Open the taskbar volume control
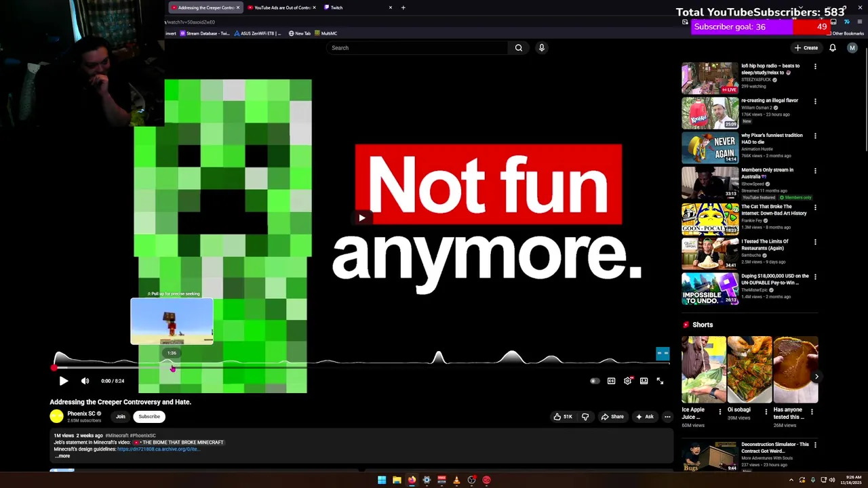Image resolution: width=868 pixels, height=488 pixels. coord(831,480)
